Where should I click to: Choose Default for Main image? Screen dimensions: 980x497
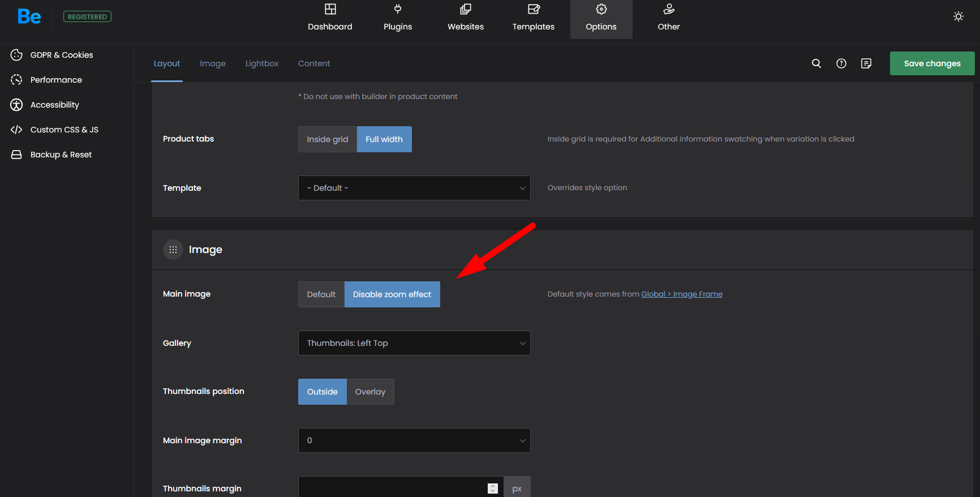point(321,294)
